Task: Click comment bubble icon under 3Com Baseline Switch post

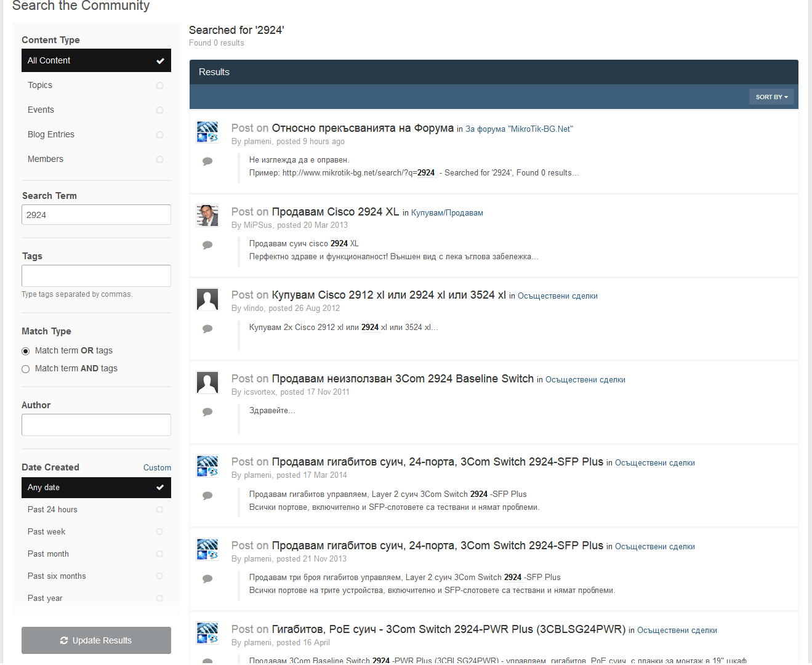Action: coord(207,412)
